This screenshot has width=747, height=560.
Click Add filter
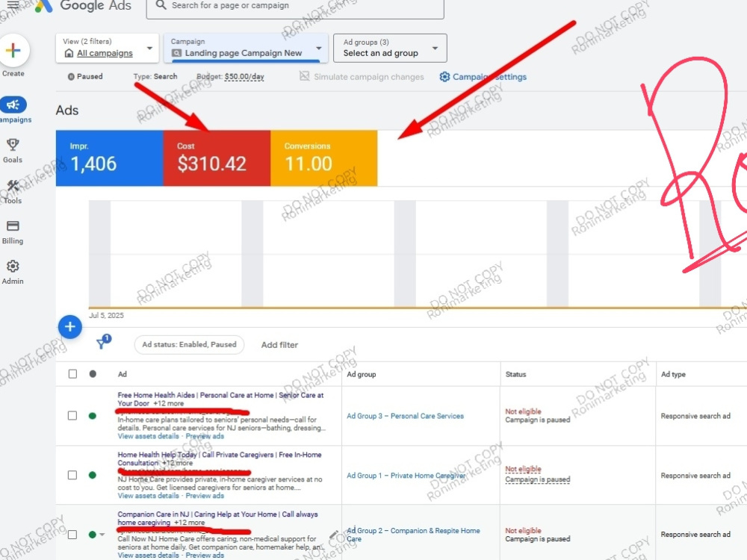pyautogui.click(x=279, y=345)
